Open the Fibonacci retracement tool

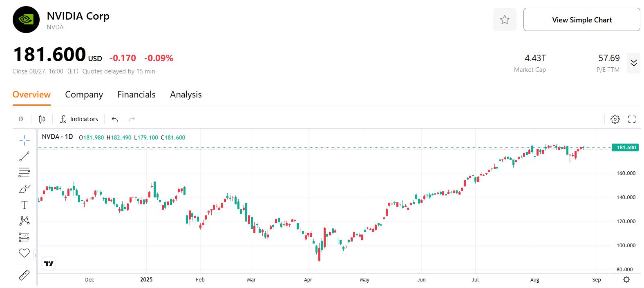pyautogui.click(x=24, y=172)
